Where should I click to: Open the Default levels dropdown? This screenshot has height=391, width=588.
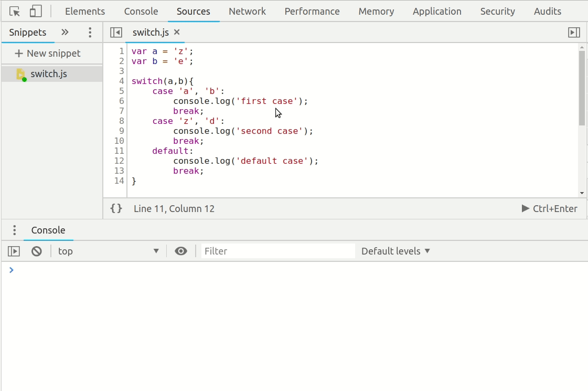pos(395,251)
